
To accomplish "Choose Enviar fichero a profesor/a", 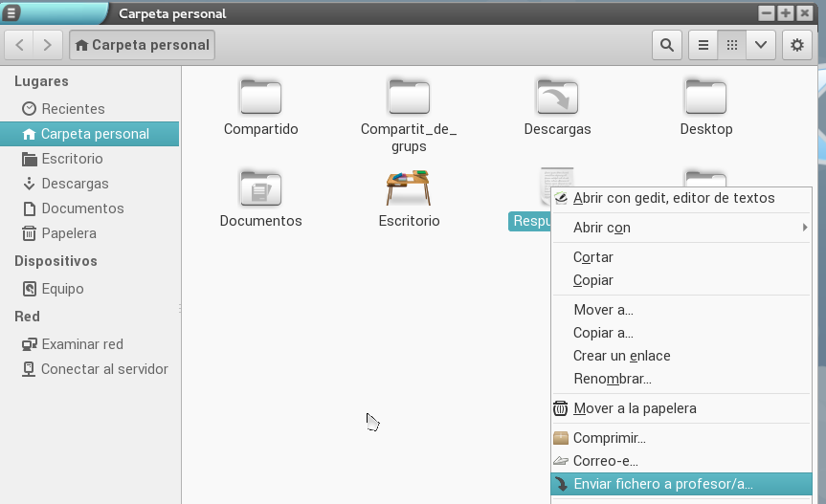I will coord(662,484).
